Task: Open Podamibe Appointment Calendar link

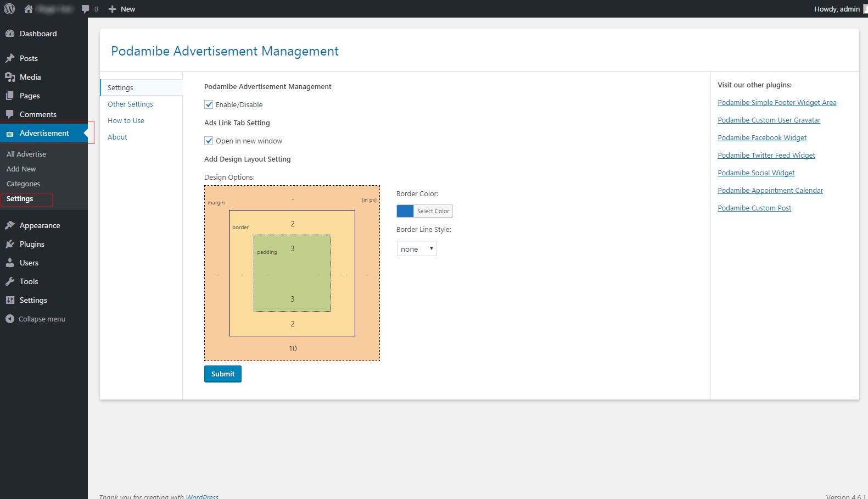Action: (770, 190)
